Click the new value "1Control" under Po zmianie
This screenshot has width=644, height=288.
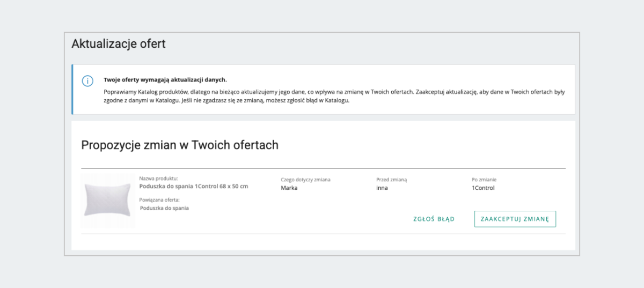[483, 188]
